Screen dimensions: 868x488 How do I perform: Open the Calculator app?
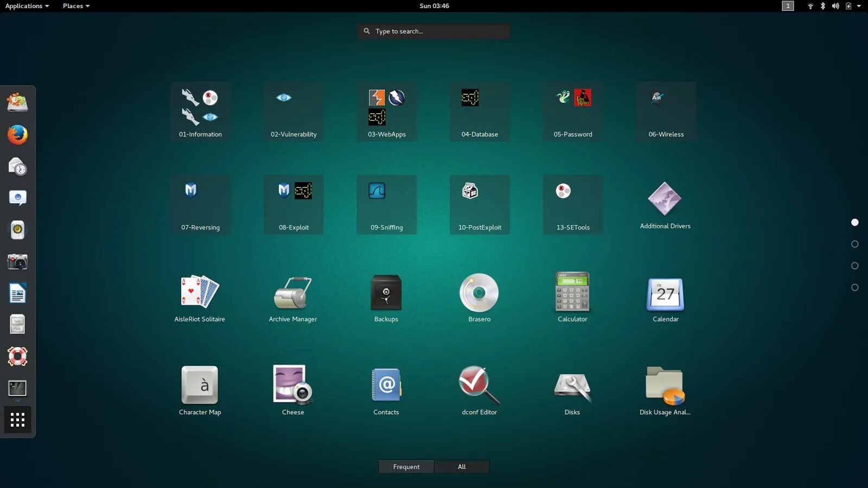(x=572, y=298)
